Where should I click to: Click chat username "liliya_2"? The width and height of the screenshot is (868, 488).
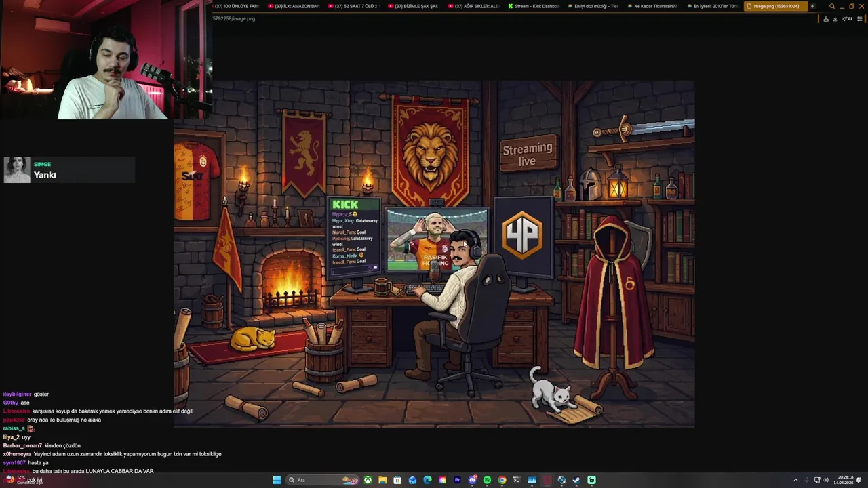11,437
